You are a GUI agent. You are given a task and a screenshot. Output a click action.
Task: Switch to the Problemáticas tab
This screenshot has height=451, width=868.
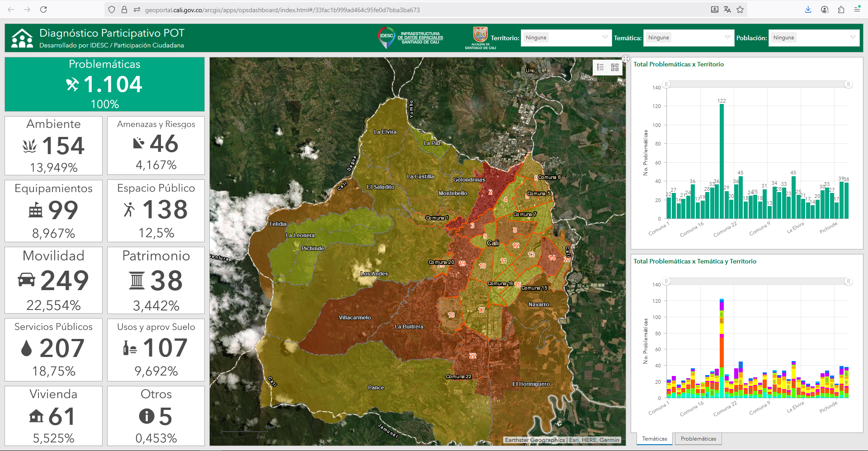(698, 439)
